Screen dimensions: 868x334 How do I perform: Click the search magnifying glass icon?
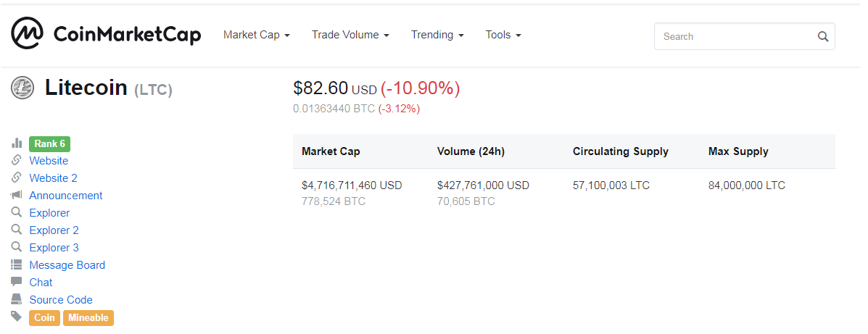(822, 36)
